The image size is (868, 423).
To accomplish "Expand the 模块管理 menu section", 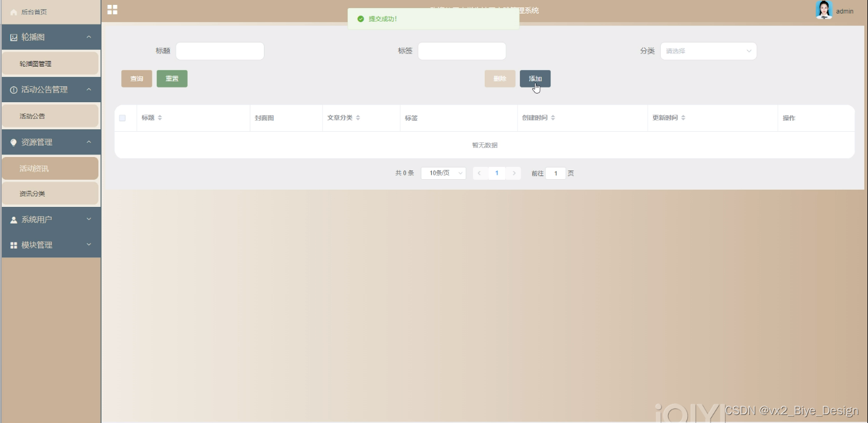I will click(x=89, y=245).
